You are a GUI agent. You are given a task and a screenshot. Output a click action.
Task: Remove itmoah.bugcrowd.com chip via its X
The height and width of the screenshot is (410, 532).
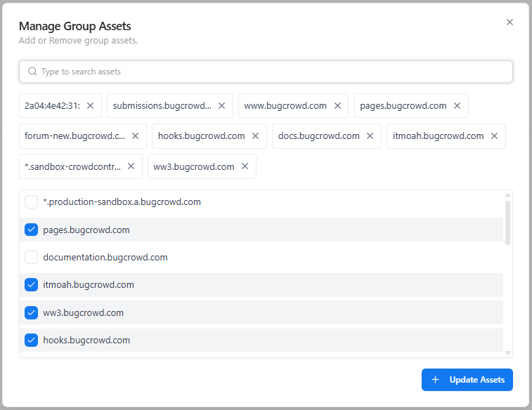(494, 136)
